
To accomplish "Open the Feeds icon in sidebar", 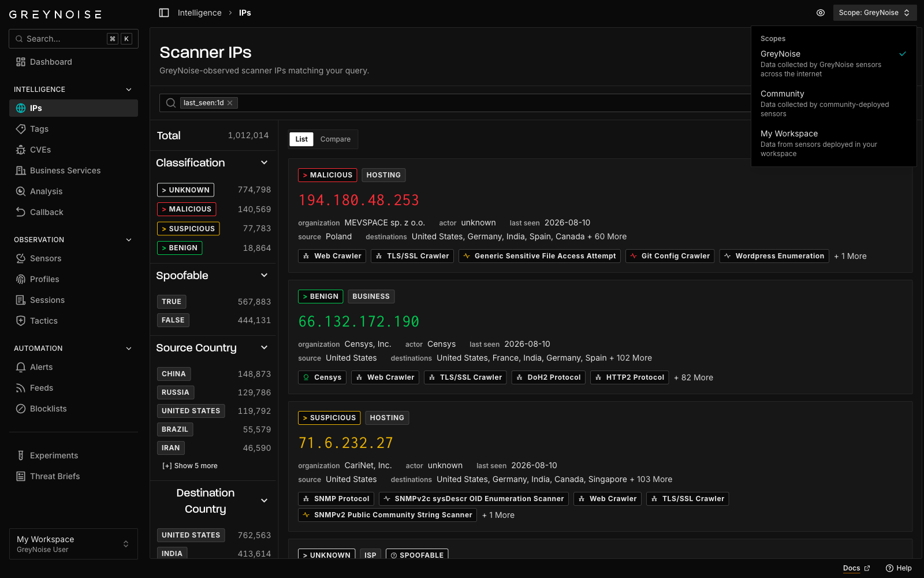I will click(21, 388).
